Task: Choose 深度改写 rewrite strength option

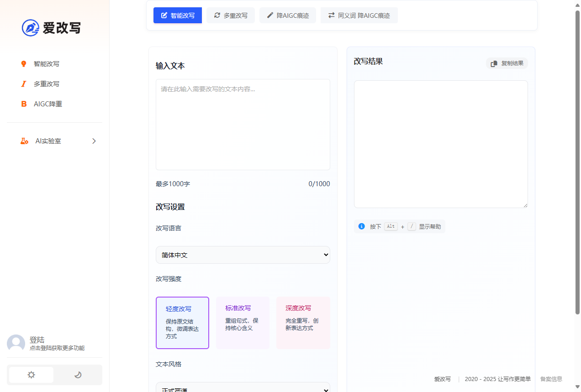Action: [303, 323]
